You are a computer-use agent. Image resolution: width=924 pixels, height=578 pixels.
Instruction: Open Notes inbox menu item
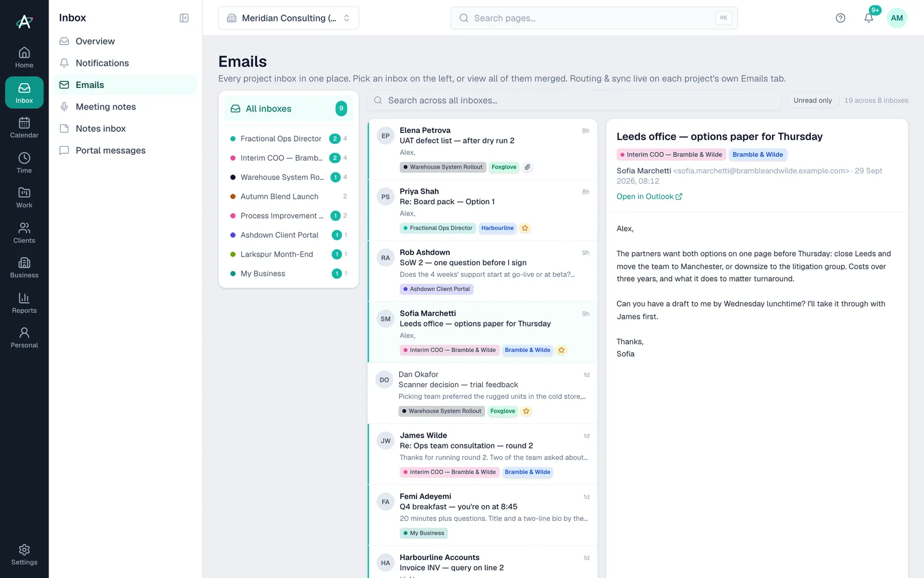(125, 128)
